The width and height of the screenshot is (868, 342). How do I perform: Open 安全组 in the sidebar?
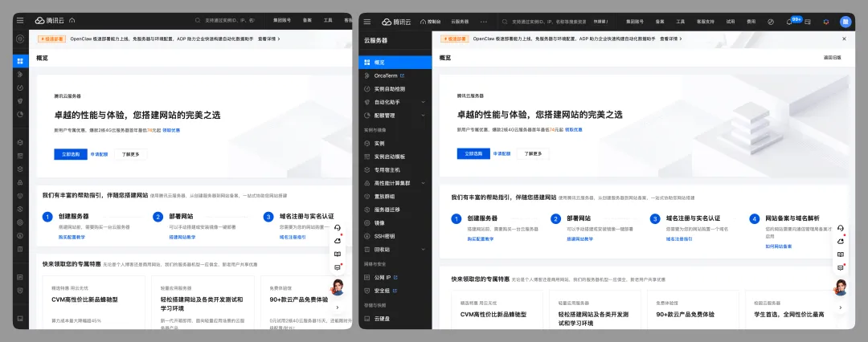[382, 291]
